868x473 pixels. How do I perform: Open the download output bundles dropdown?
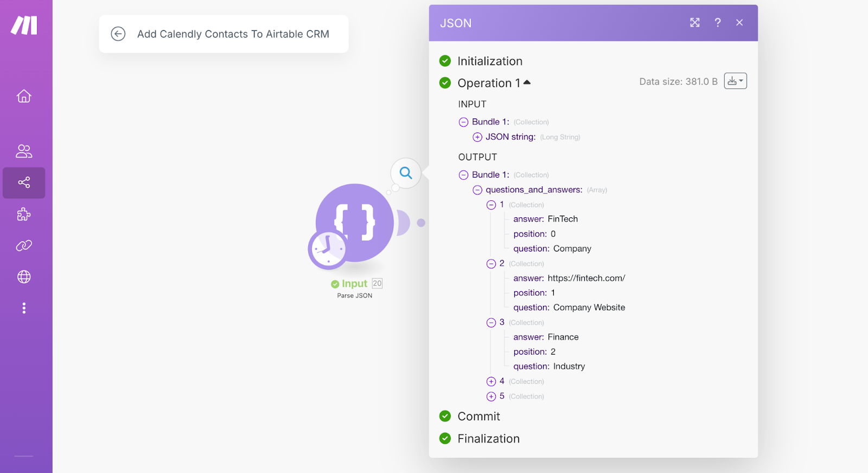click(736, 81)
